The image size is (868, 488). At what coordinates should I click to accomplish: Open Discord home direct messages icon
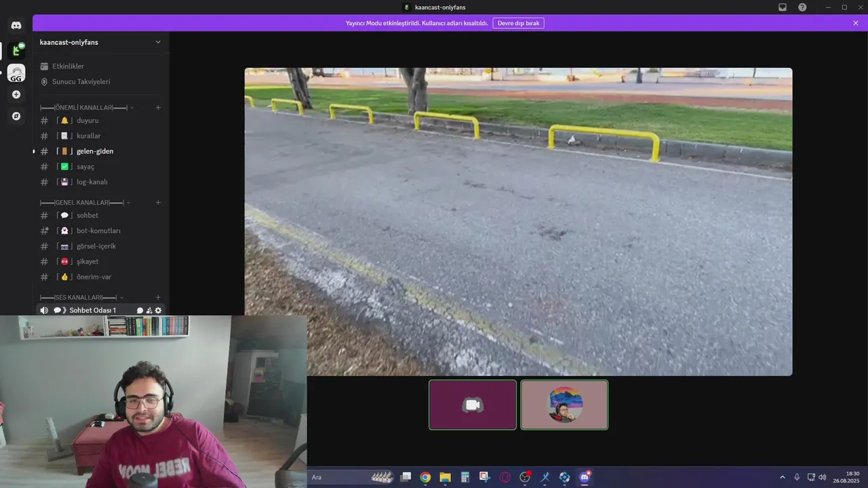[16, 26]
